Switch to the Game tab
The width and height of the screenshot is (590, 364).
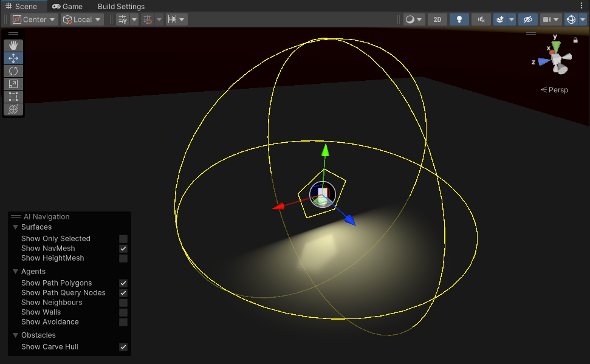tap(67, 7)
